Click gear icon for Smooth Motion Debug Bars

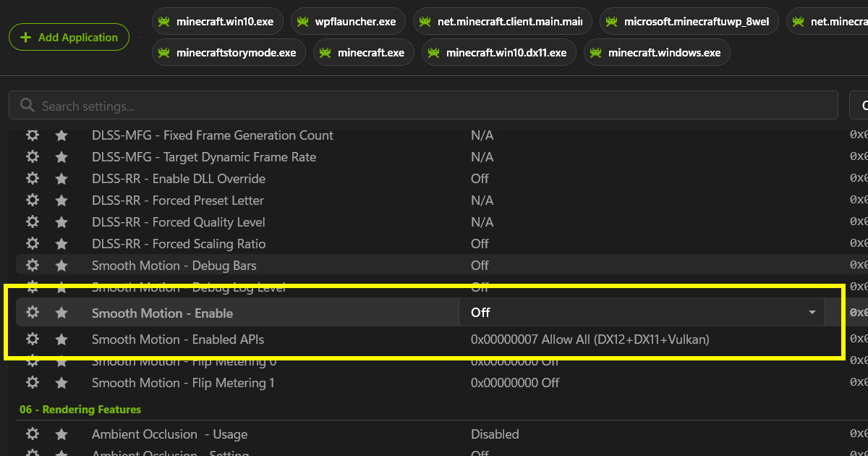tap(33, 266)
